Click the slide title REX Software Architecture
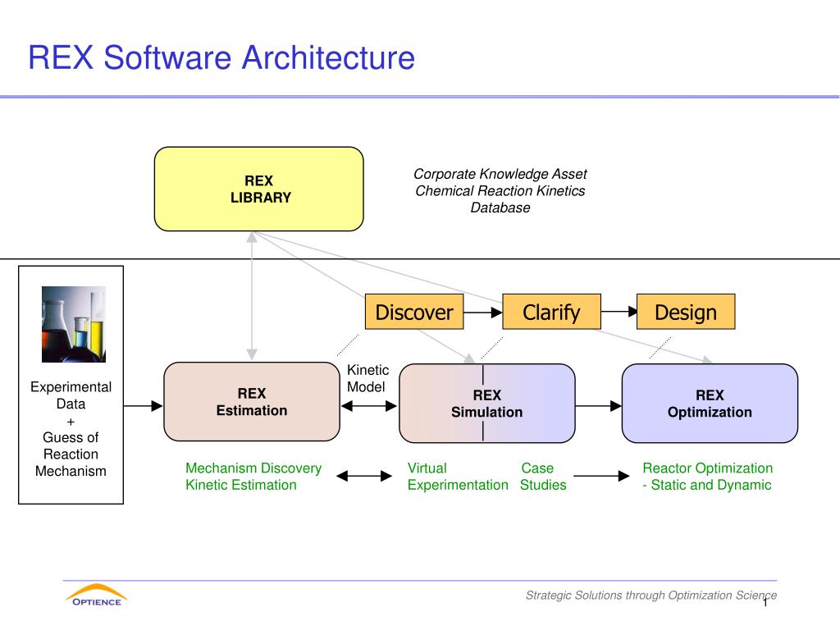 tap(221, 57)
